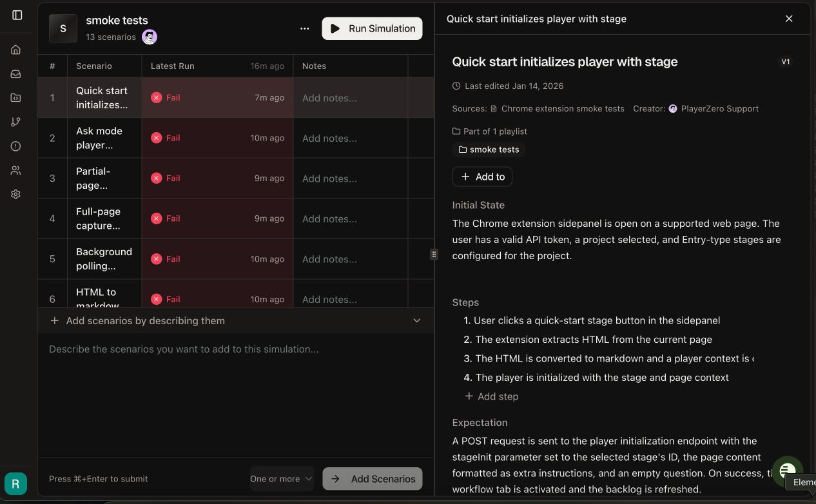Open the Home section in the sidebar
The height and width of the screenshot is (504, 816).
coord(15,49)
